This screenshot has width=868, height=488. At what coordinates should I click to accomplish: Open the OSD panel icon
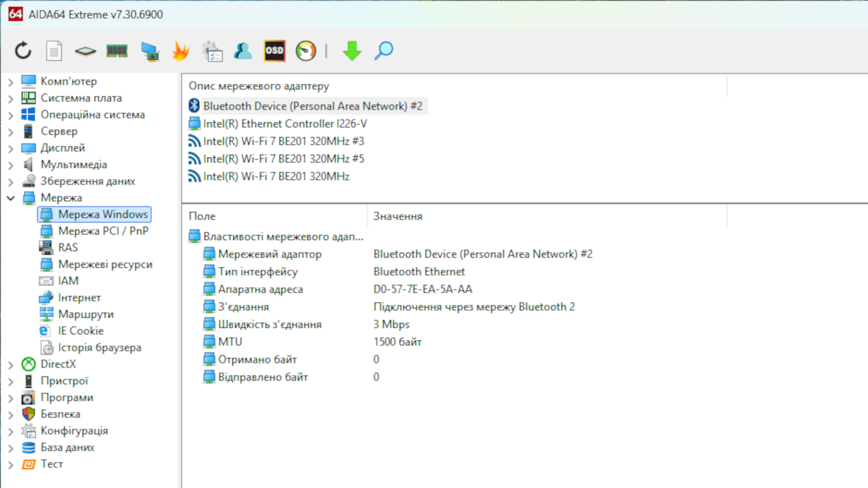(x=275, y=51)
